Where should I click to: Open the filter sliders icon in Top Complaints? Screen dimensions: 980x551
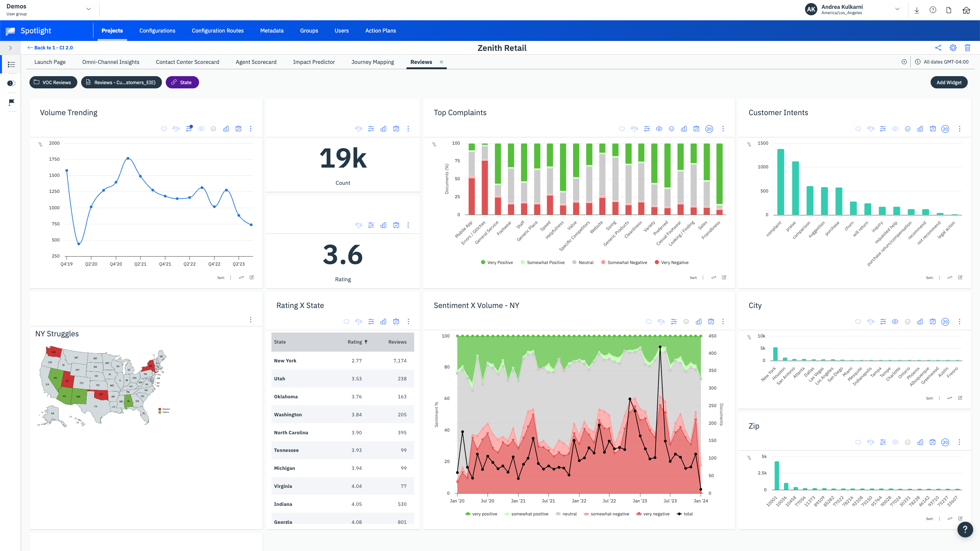647,129
